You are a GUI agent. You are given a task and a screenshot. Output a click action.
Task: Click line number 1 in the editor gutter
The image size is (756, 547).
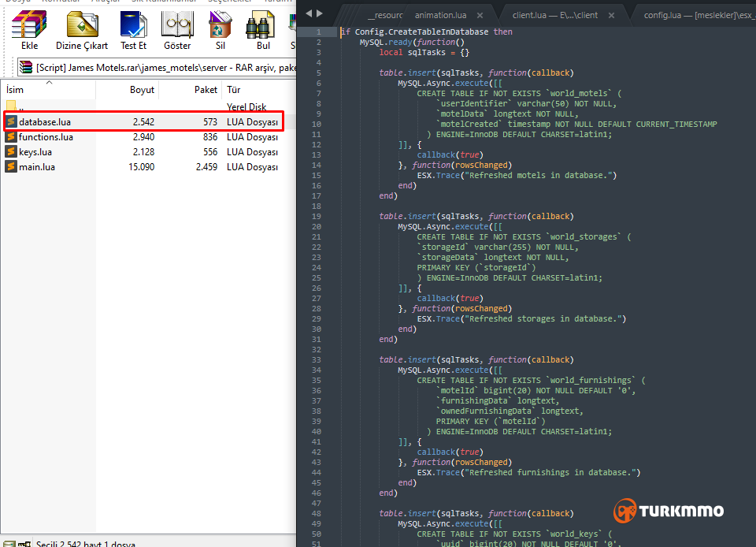coord(319,32)
